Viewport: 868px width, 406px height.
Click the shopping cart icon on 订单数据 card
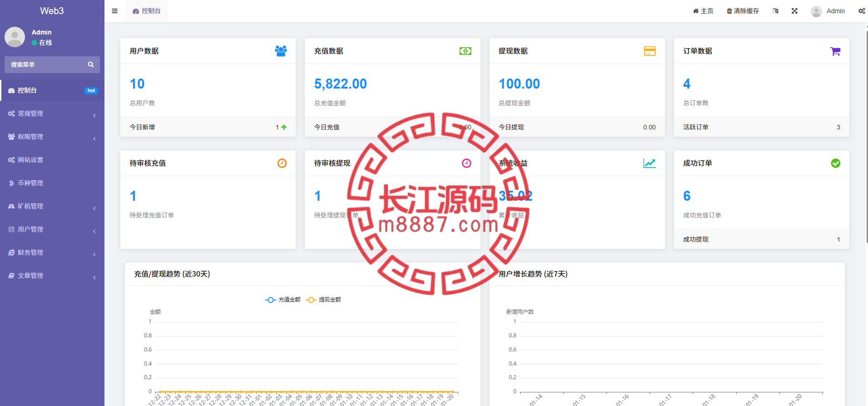835,51
